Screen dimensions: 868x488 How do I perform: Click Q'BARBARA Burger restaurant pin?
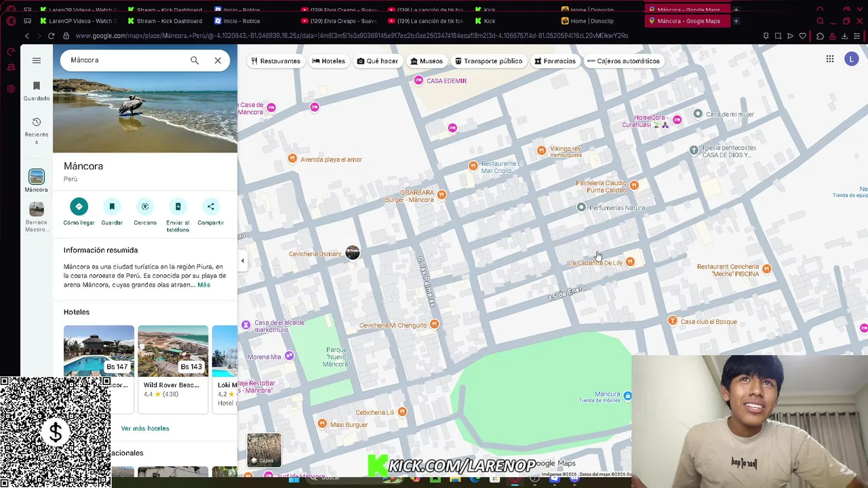pos(441,195)
